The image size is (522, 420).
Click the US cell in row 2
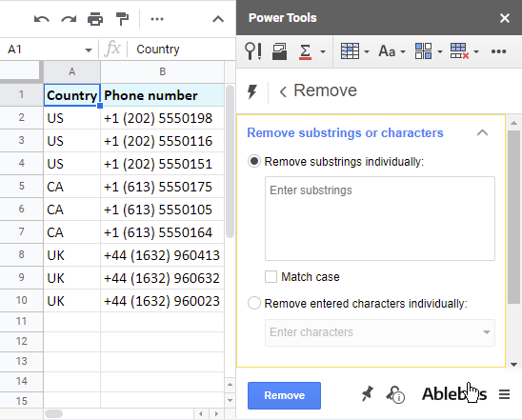coord(71,118)
